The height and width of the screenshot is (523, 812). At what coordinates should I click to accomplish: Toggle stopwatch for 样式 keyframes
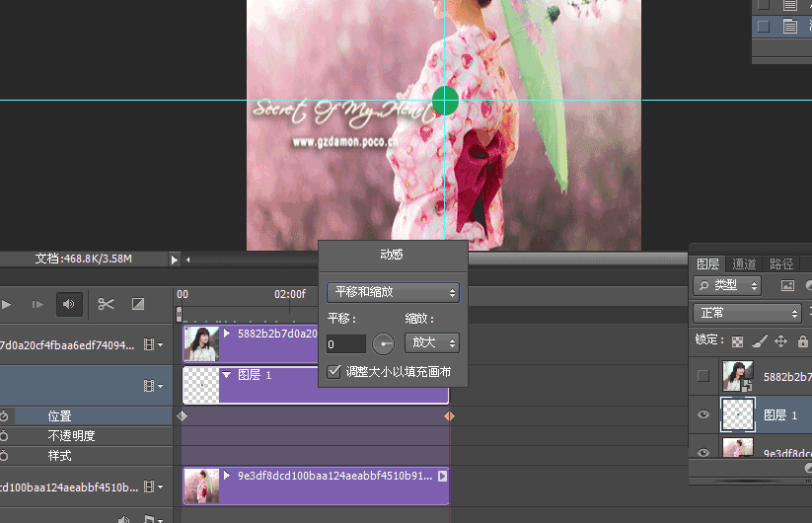click(x=4, y=455)
